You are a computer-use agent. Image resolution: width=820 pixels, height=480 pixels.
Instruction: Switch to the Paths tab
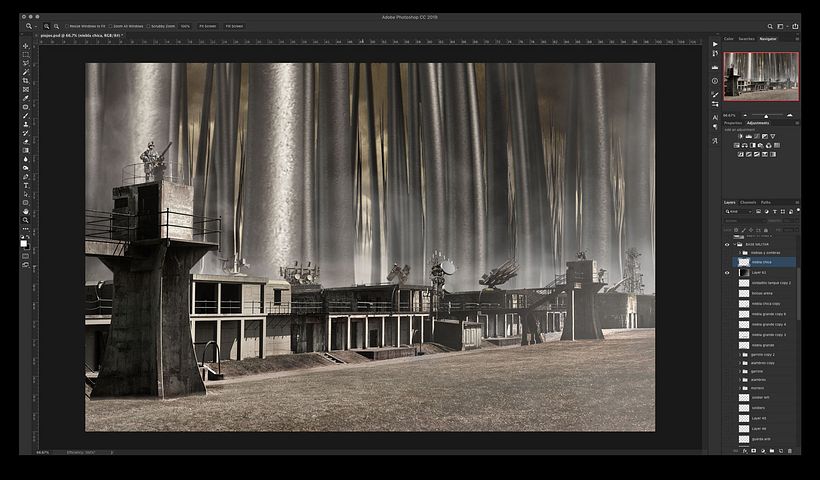click(766, 202)
